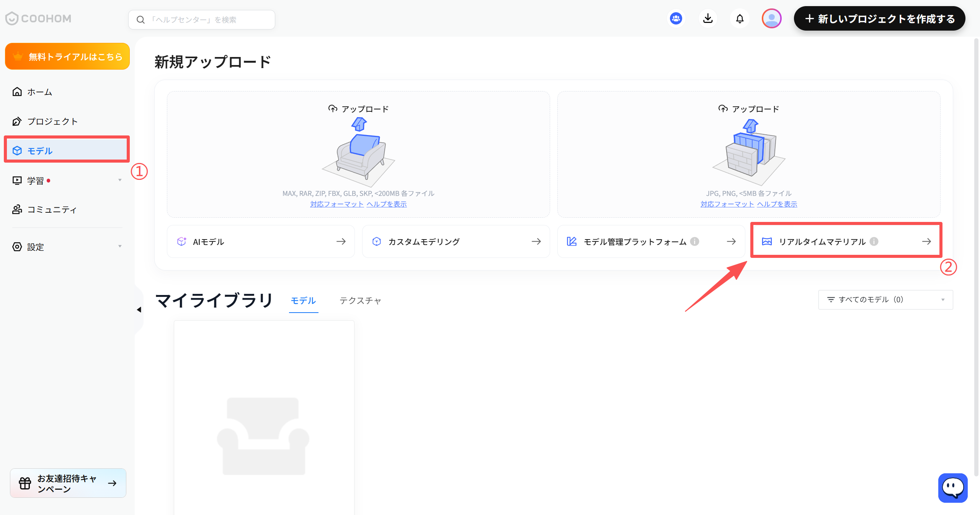The image size is (980, 515).
Task: Click 'JPG, PNG, <5MB 各ファイル' text
Action: tap(749, 194)
